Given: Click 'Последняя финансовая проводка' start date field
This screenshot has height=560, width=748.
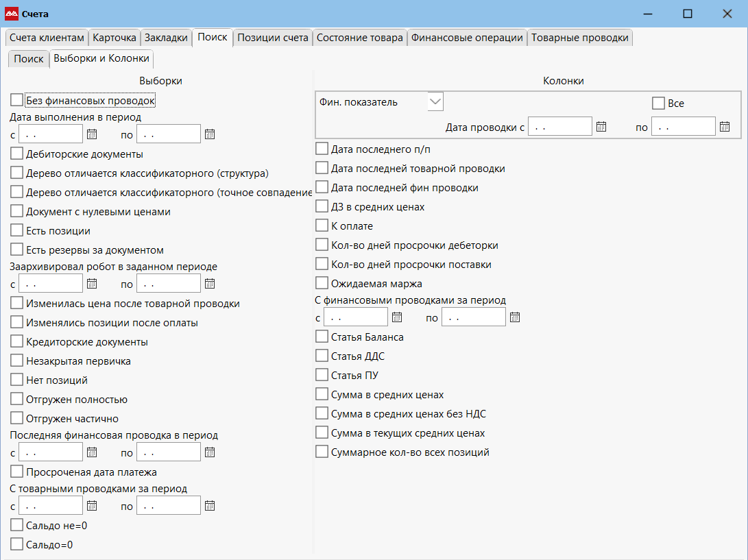Looking at the screenshot, I should (51, 452).
